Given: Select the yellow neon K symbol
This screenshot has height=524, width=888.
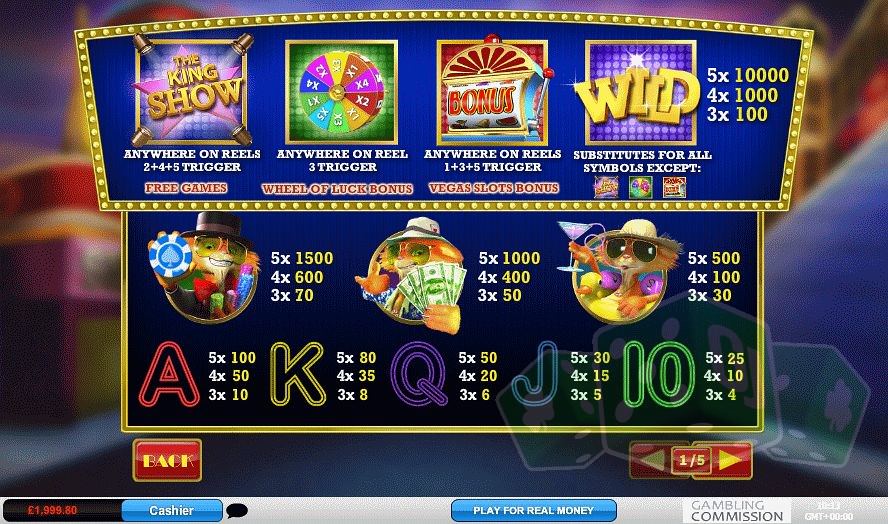Looking at the screenshot, I should (297, 374).
